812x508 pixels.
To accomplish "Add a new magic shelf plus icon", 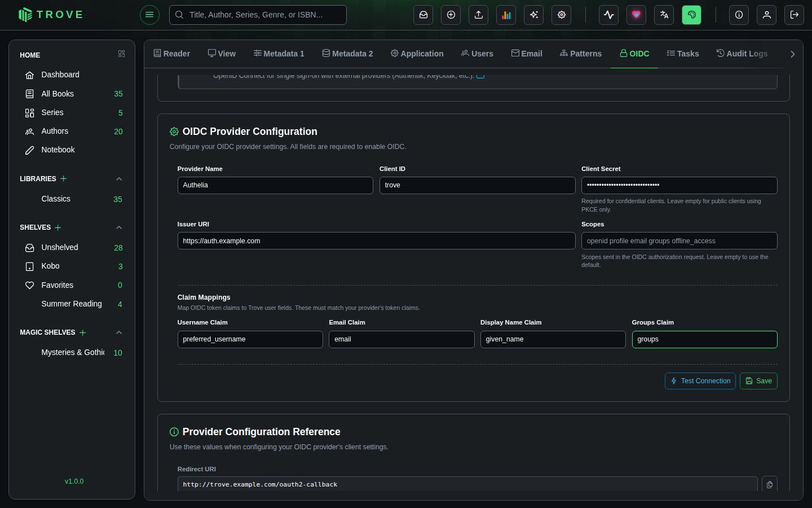I will click(83, 332).
